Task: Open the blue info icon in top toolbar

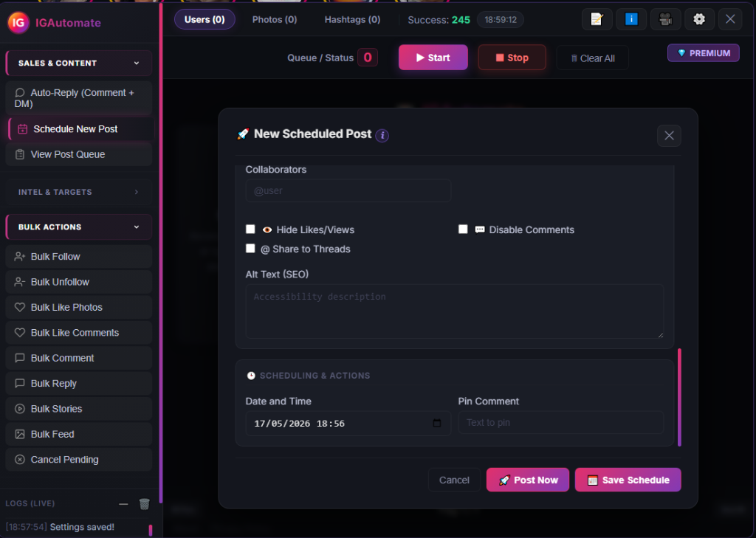Action: point(631,19)
